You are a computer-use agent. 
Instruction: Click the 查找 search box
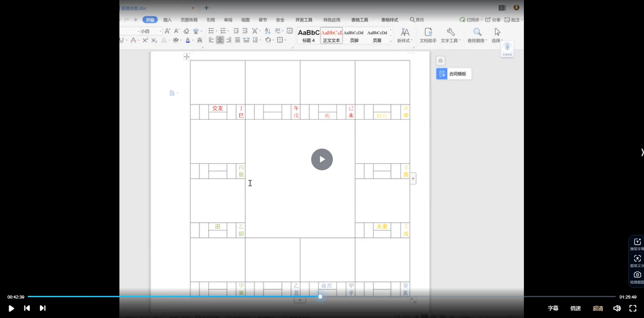[417, 20]
